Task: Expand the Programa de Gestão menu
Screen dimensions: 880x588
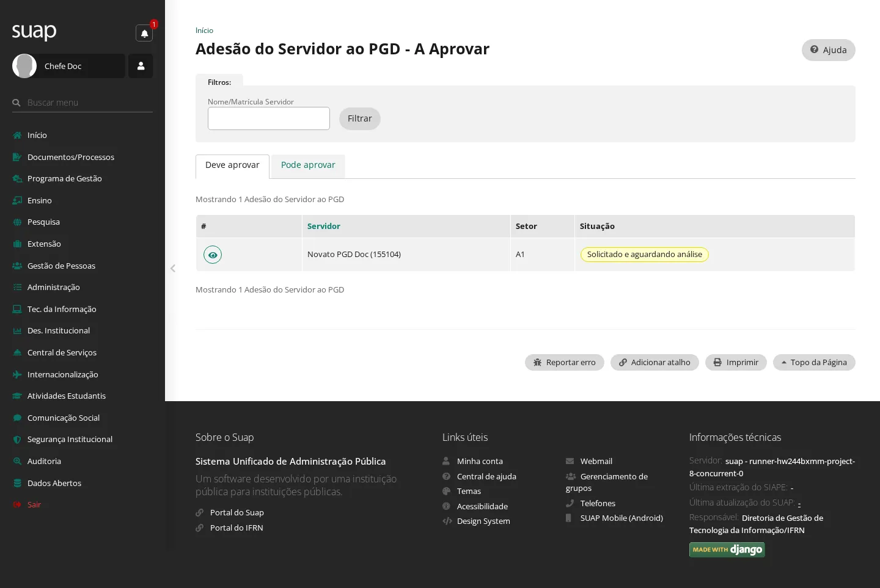Action: point(82,178)
